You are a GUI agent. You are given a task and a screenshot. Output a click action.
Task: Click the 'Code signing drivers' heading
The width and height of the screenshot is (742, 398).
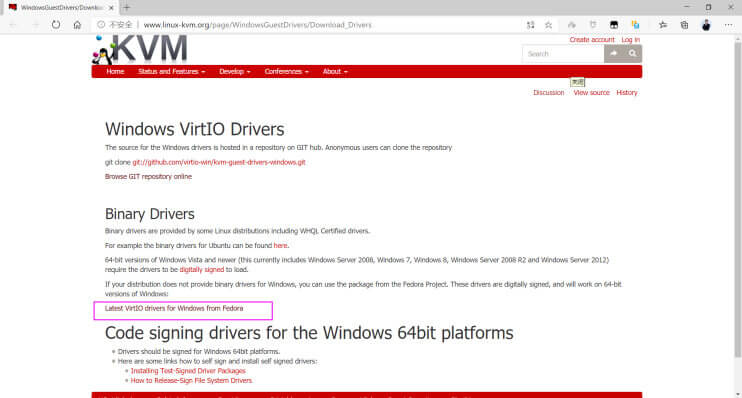[309, 333]
